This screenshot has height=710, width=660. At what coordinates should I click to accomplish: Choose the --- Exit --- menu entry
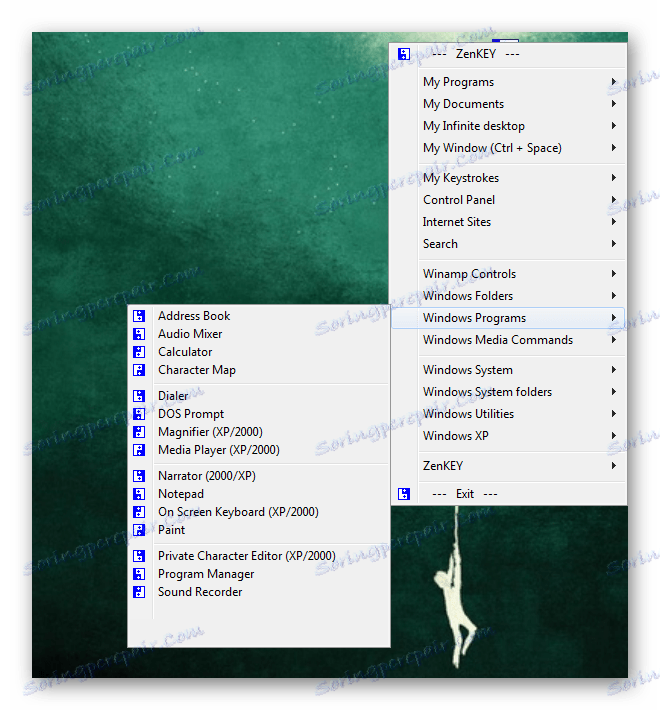(x=508, y=494)
